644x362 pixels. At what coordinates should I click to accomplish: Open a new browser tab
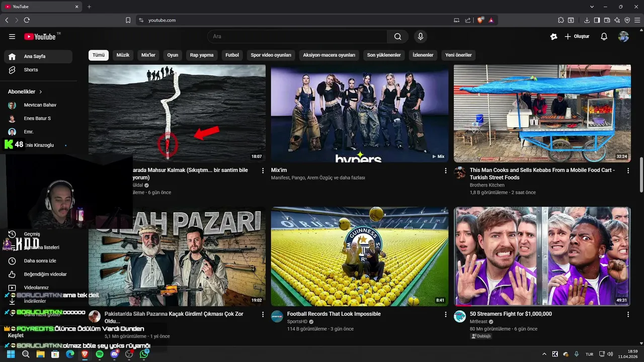(x=89, y=7)
